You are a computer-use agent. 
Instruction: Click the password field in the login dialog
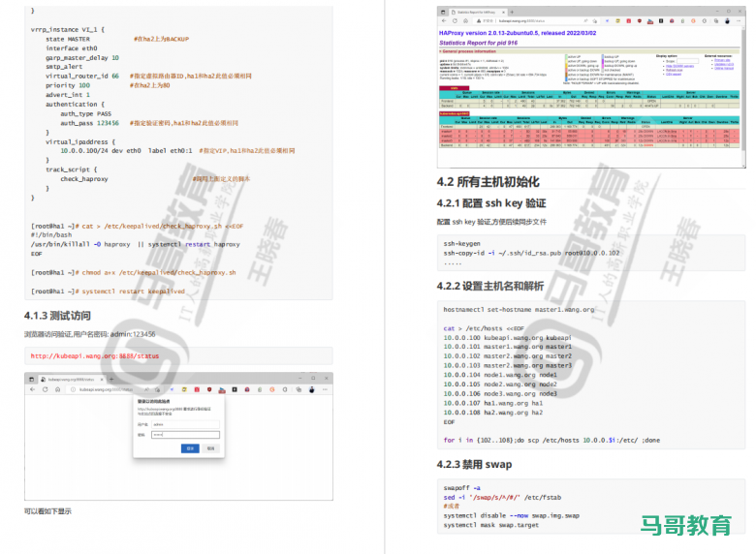(184, 435)
